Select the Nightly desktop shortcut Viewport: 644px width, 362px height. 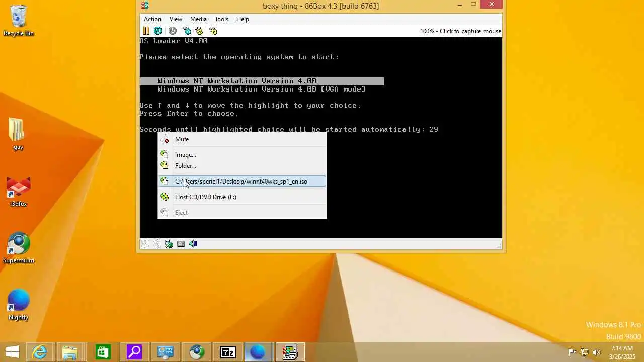click(19, 305)
